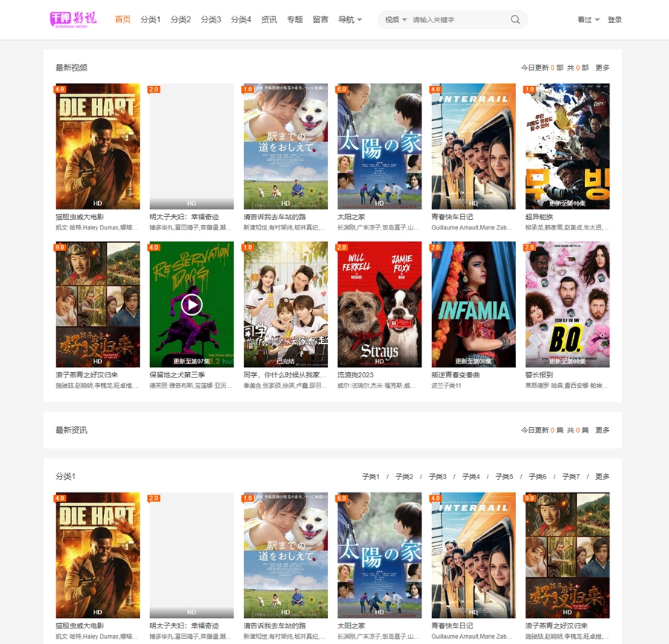Select the 子类6 subcategory link
669x644 pixels.
point(537,476)
